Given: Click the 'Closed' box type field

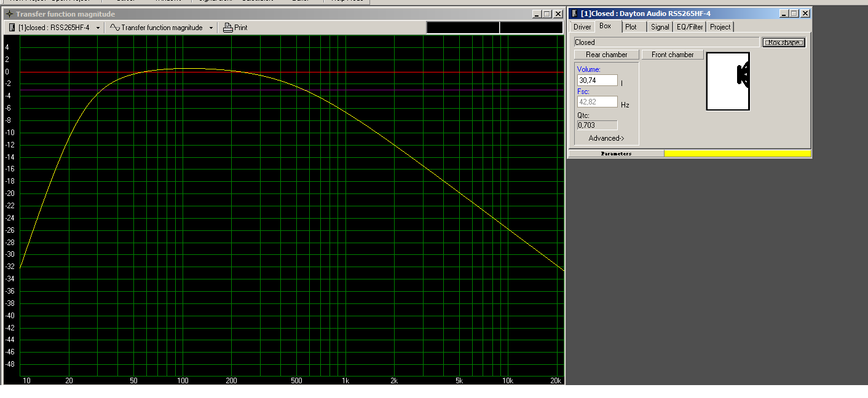Looking at the screenshot, I should [x=667, y=42].
